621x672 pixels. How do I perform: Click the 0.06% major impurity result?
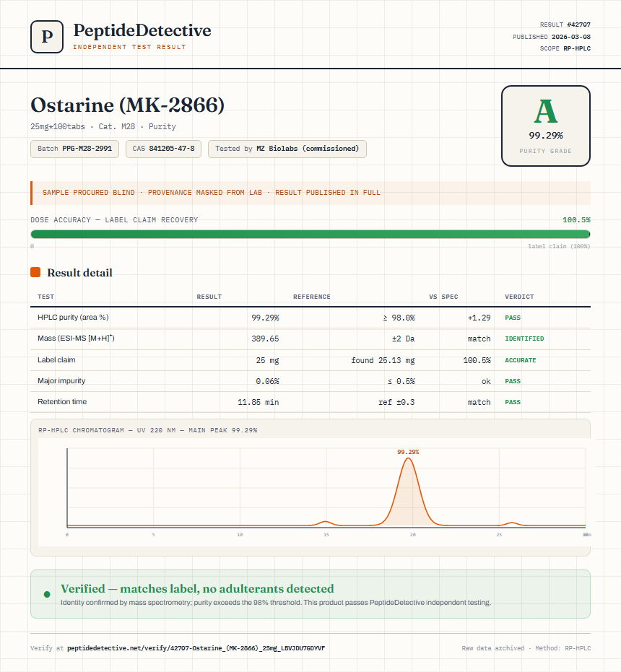pos(268,381)
